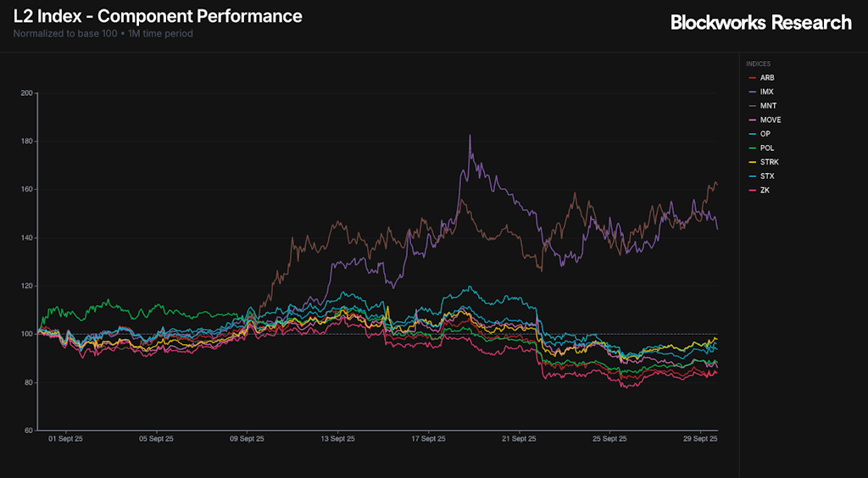Show or hide the MOVE index

[771, 120]
